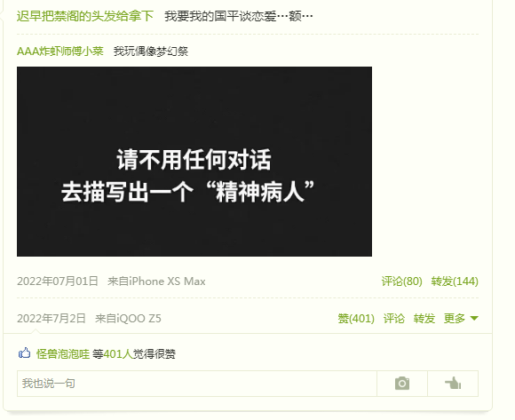Click 转发 link beside 更多

424,318
